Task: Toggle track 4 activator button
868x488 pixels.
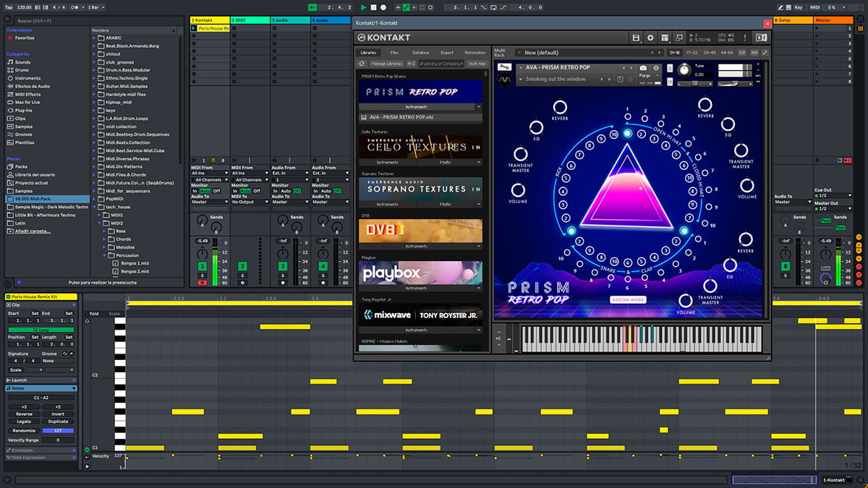Action: coord(323,267)
